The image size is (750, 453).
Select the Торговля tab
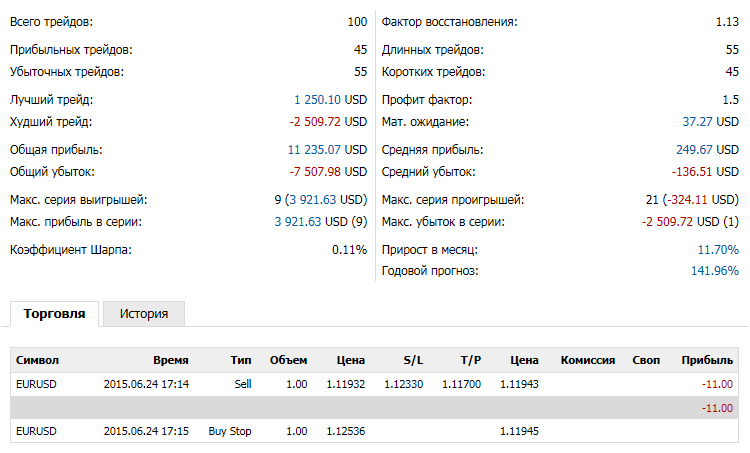pos(55,314)
